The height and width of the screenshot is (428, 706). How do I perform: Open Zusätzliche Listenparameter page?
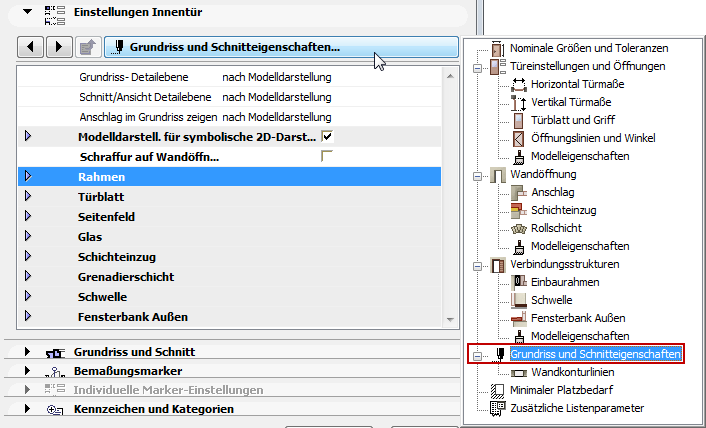click(x=577, y=408)
